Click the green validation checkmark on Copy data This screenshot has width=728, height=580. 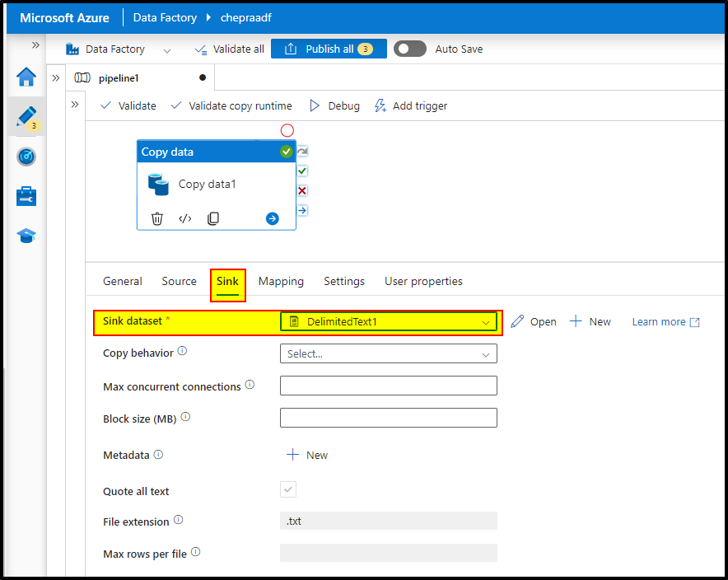(287, 152)
